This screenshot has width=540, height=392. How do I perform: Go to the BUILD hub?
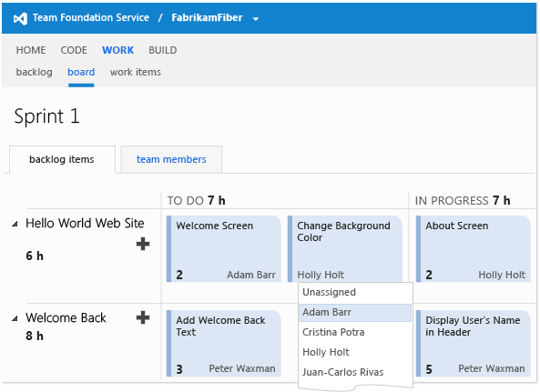pos(163,50)
